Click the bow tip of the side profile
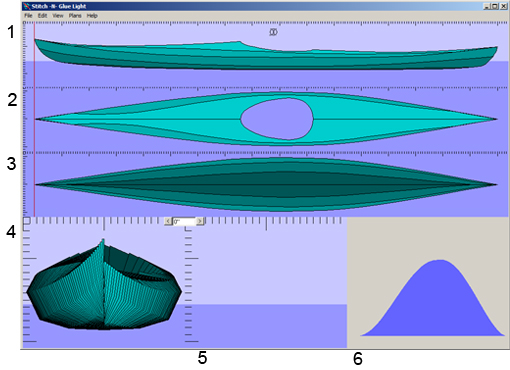 [x=36, y=41]
